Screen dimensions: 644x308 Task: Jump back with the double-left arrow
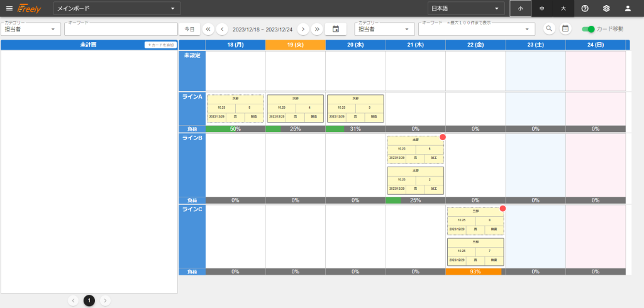point(208,29)
